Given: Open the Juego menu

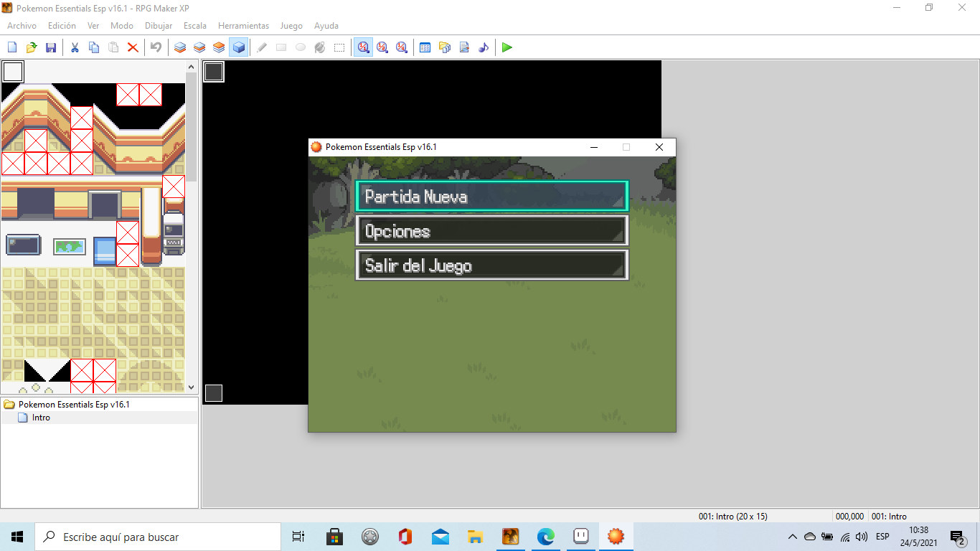Looking at the screenshot, I should coord(291,26).
